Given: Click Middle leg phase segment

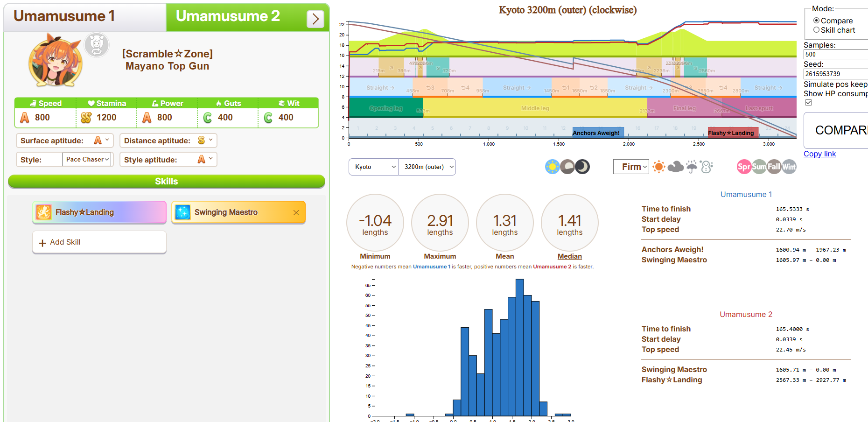Looking at the screenshot, I should pyautogui.click(x=535, y=108).
